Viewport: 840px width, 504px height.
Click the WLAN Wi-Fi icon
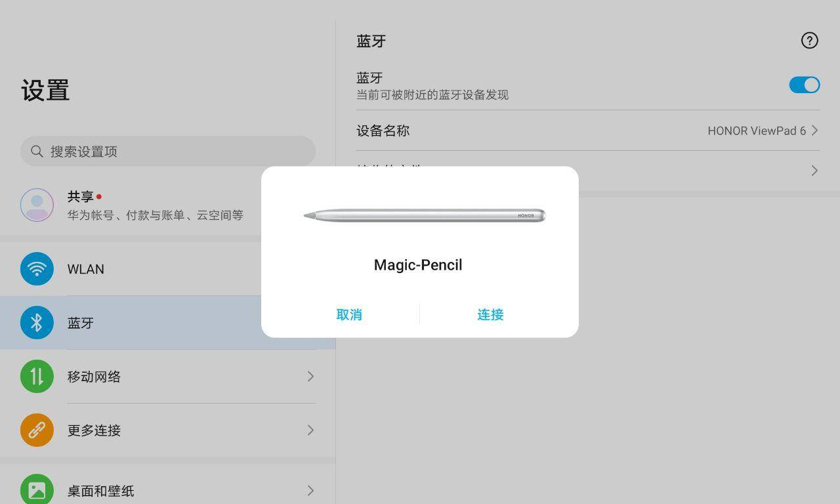click(x=37, y=269)
